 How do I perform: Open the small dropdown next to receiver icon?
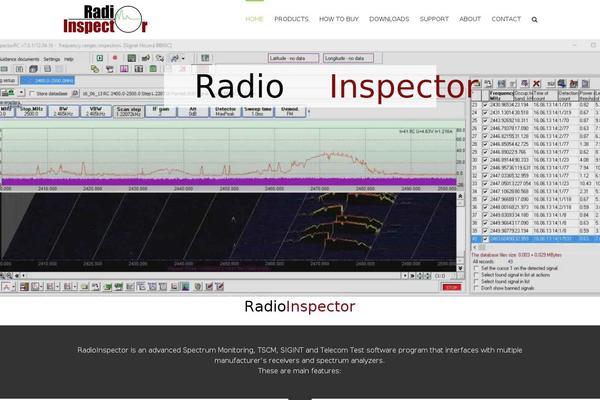pos(21,93)
